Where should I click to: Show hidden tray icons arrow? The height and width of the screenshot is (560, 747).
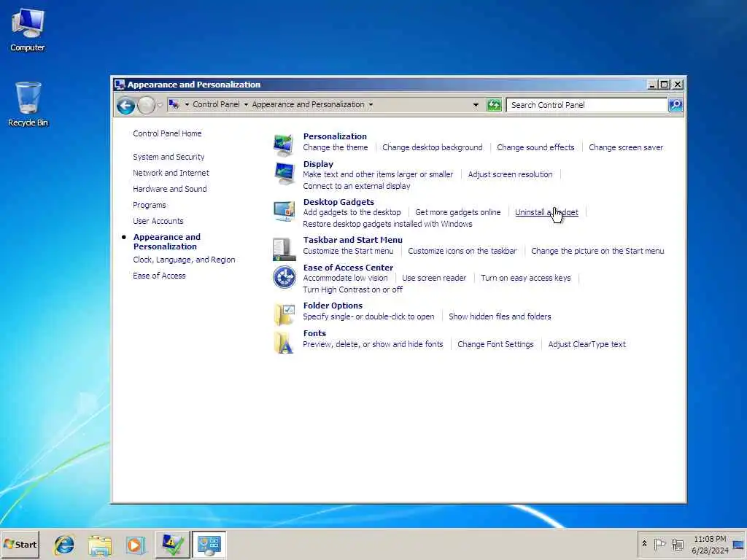[x=645, y=544]
